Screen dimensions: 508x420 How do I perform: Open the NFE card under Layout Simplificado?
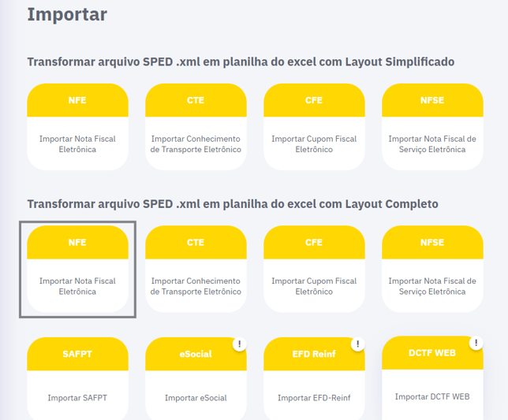point(77,127)
